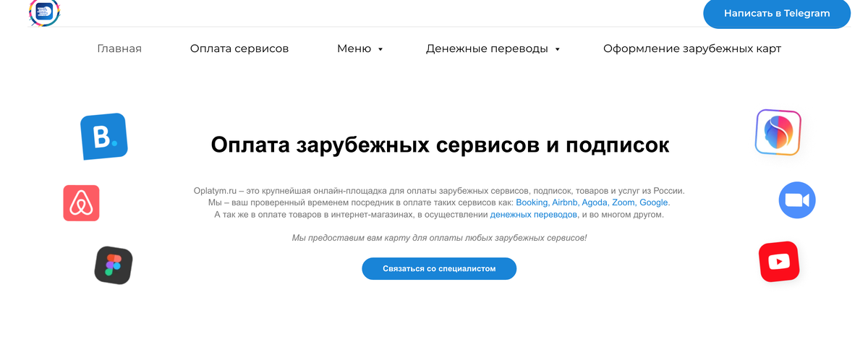Viewport: 868px width, 342px height.
Task: Open the Главная menu item
Action: click(x=119, y=48)
